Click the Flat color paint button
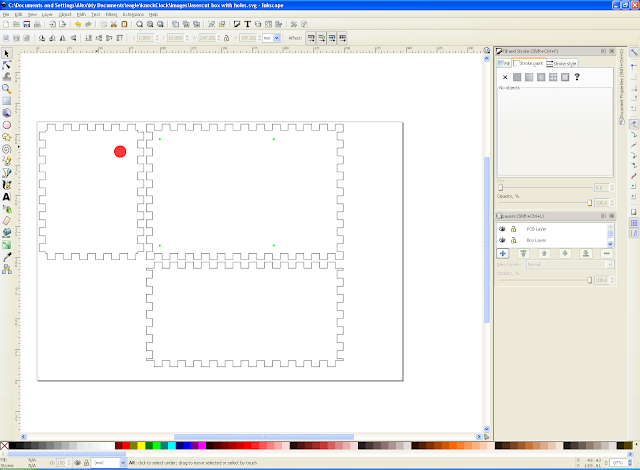The height and width of the screenshot is (470, 640). point(517,77)
